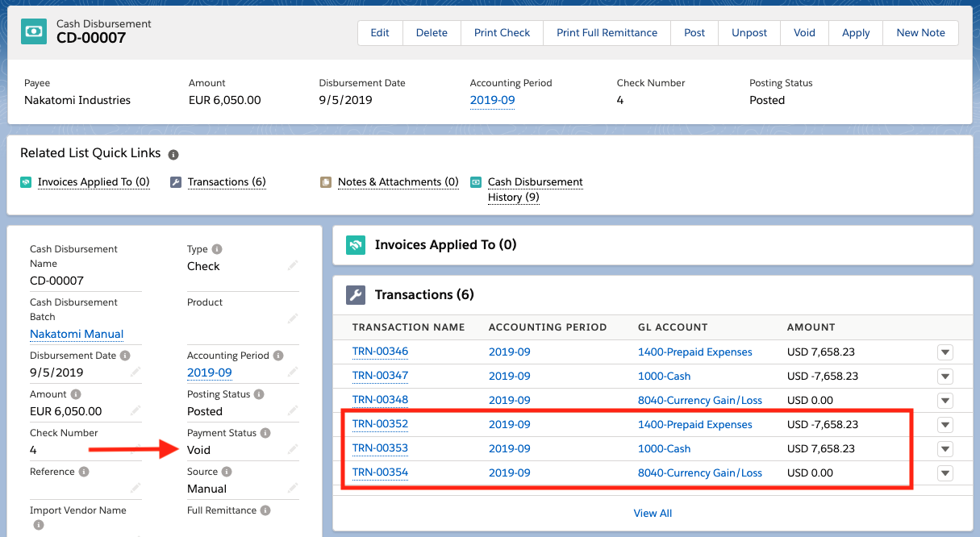Open transaction TRN-00352
This screenshot has height=537, width=980.
[380, 425]
